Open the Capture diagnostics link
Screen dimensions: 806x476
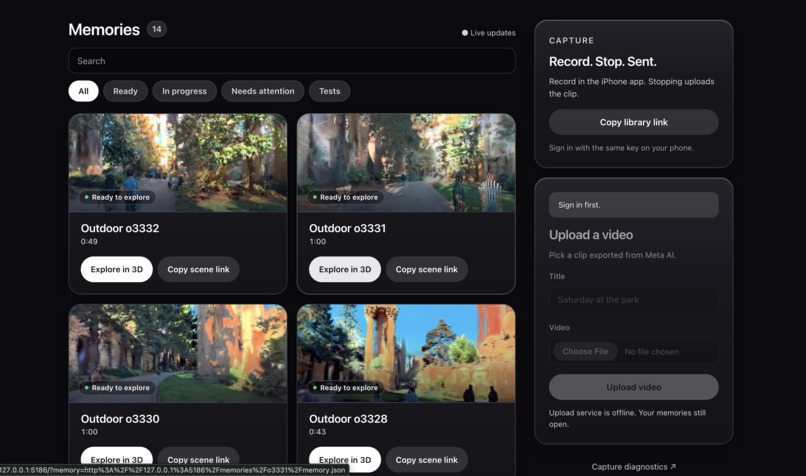[x=634, y=467]
